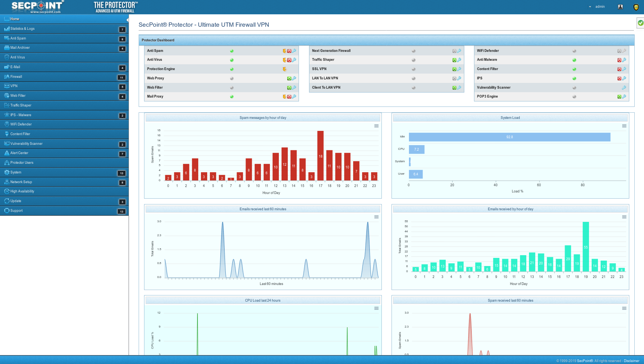644x364 pixels.
Task: Open SSL VPN settings wrench icon
Action: pos(459,69)
